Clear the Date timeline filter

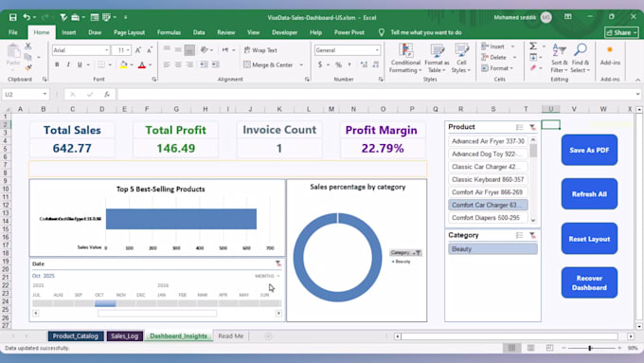click(278, 263)
